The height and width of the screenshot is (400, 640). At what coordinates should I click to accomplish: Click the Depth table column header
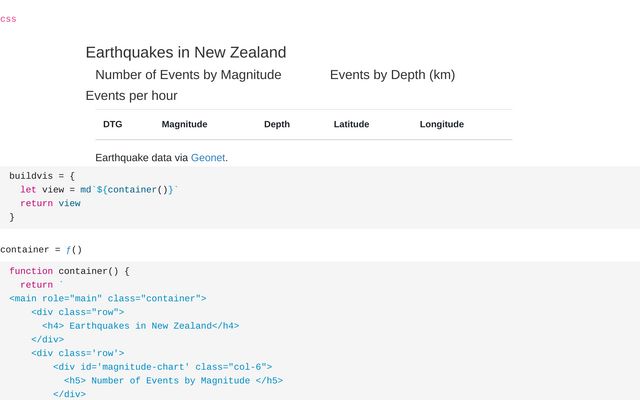click(277, 124)
